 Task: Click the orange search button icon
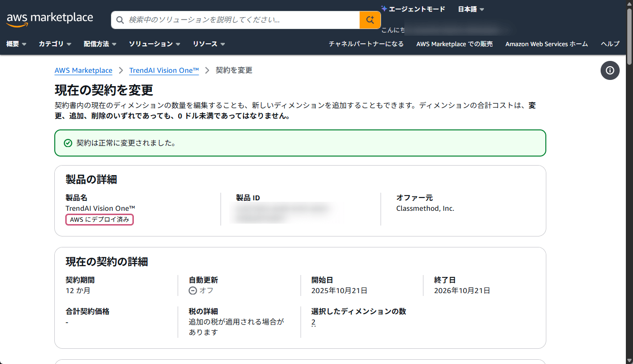click(x=370, y=20)
